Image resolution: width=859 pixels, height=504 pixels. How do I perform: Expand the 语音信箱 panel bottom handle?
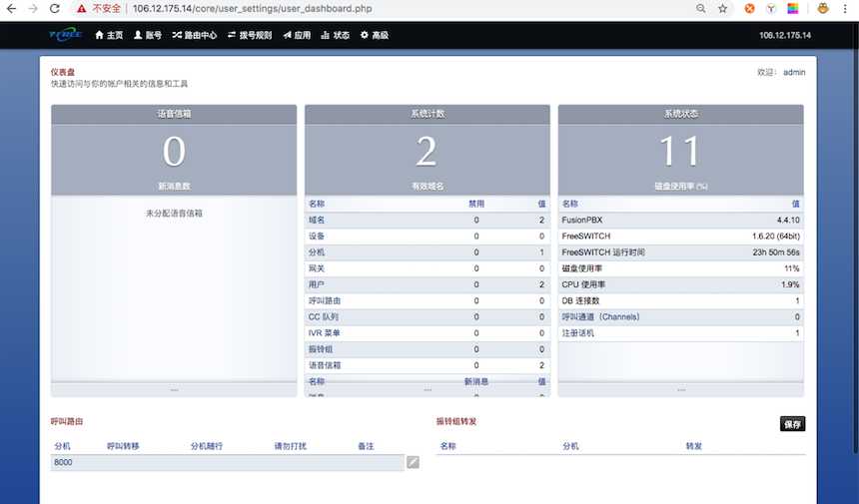coord(174,389)
